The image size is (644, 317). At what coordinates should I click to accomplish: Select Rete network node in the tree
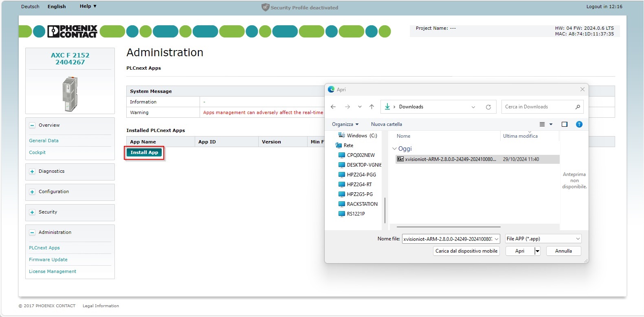(344, 145)
